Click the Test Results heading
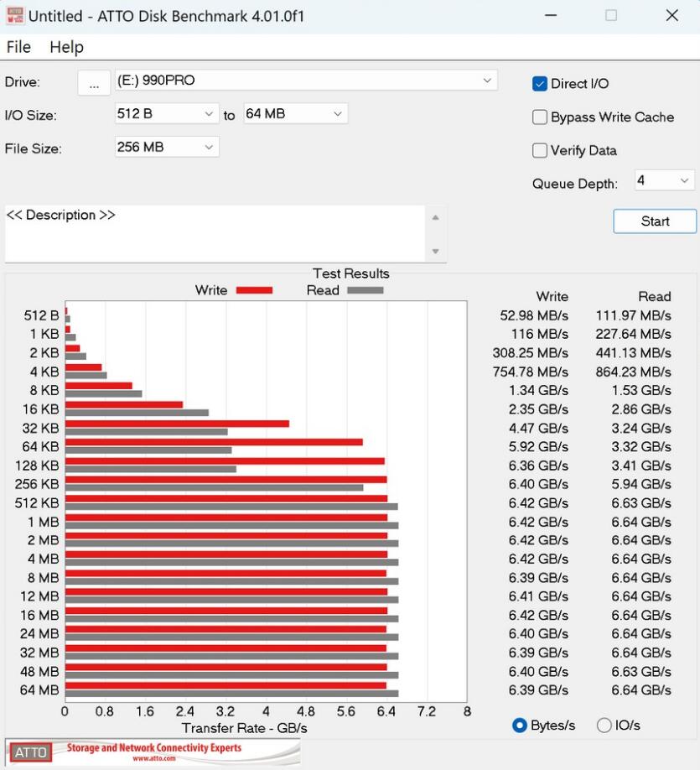This screenshot has height=770, width=700. click(x=351, y=273)
